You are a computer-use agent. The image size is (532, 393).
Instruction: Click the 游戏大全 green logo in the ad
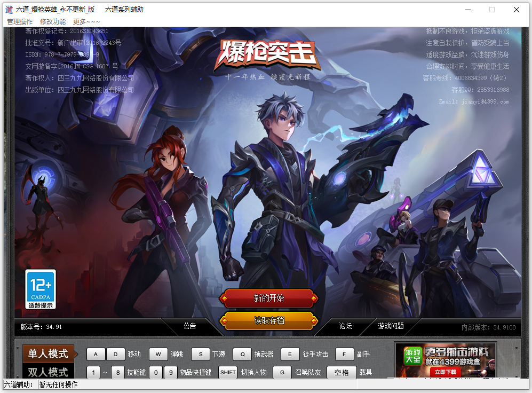point(412,356)
